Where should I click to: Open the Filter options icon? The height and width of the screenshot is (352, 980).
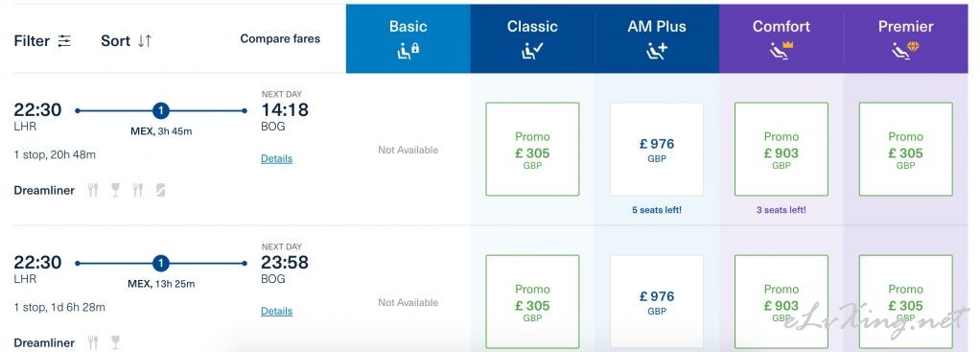(64, 40)
